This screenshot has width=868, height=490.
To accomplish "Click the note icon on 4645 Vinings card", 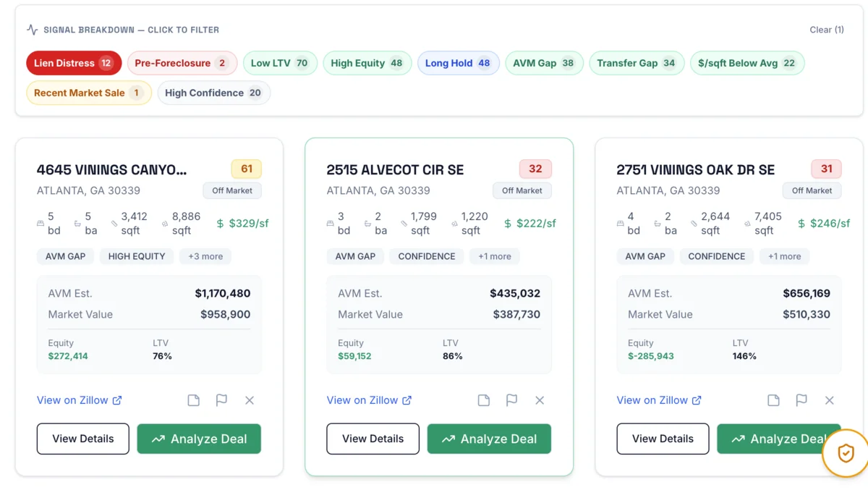I will tap(193, 400).
